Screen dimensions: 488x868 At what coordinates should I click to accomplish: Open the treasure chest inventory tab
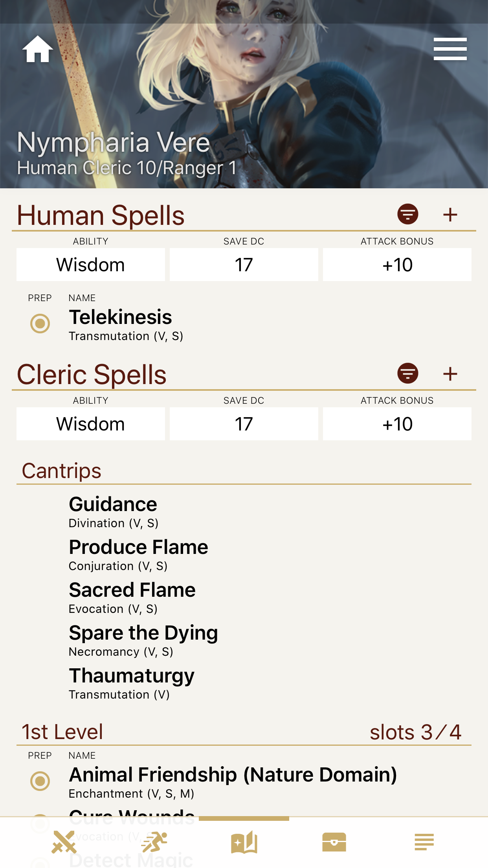[334, 842]
